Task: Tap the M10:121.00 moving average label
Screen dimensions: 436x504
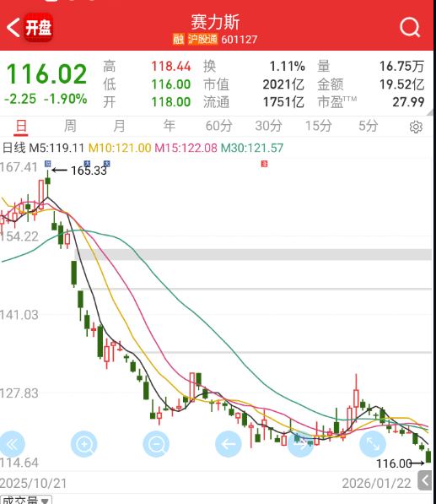Action: click(x=120, y=148)
